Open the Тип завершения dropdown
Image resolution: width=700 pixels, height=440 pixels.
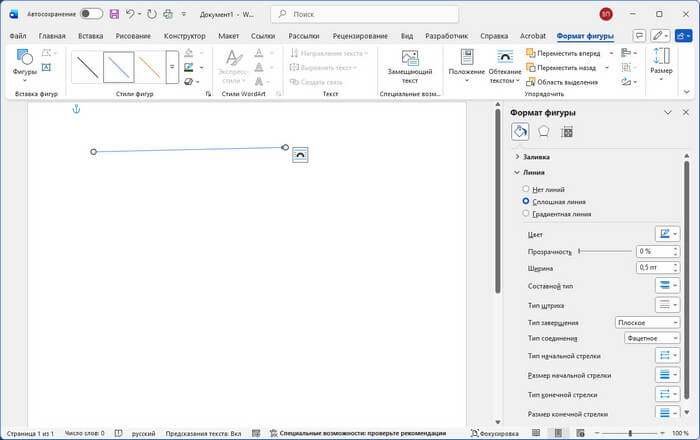[x=647, y=323]
